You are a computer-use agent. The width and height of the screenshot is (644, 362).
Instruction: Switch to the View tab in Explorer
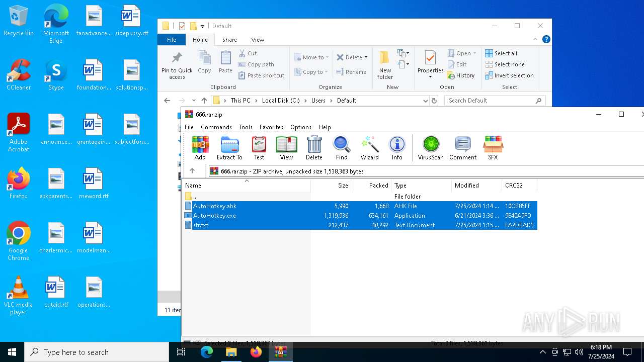[x=258, y=40]
